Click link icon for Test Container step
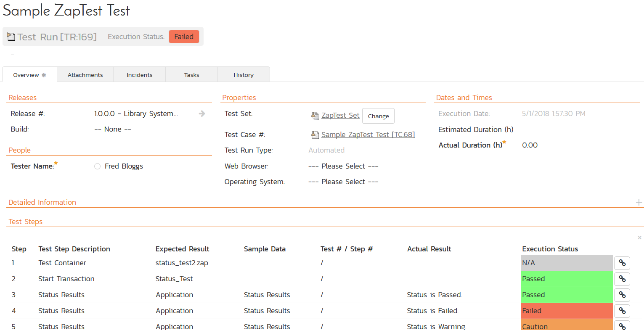The width and height of the screenshot is (644, 330). coord(622,263)
